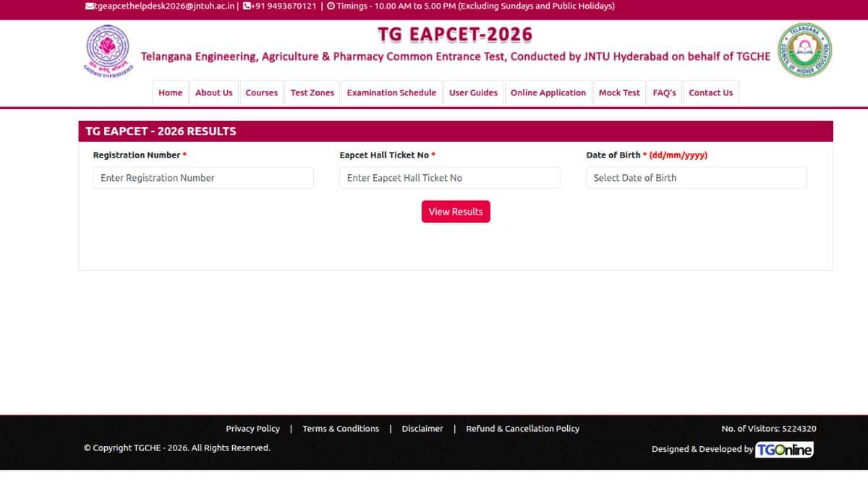Open the Disclaimer footer link
This screenshot has width=868, height=488.
tap(422, 429)
